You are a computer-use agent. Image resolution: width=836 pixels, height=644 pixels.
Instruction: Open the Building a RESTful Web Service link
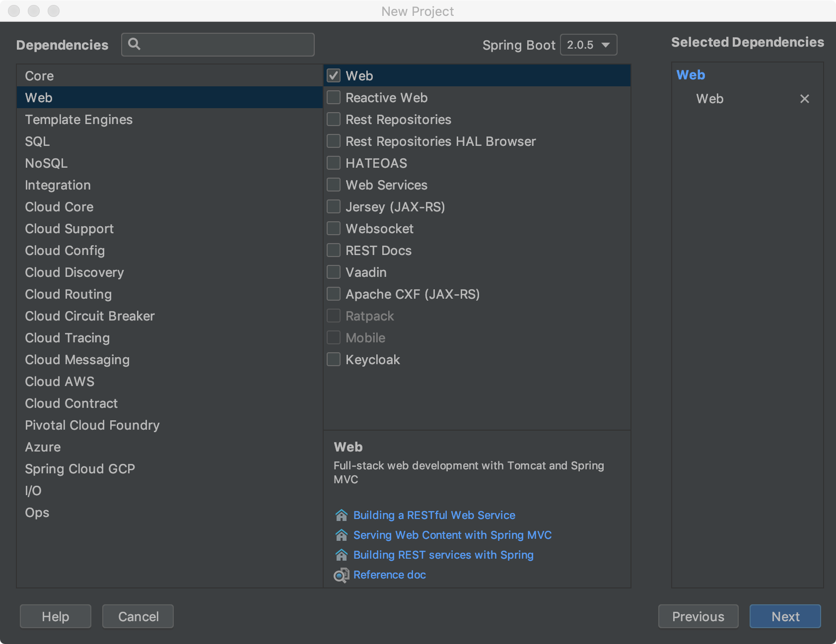click(x=434, y=515)
